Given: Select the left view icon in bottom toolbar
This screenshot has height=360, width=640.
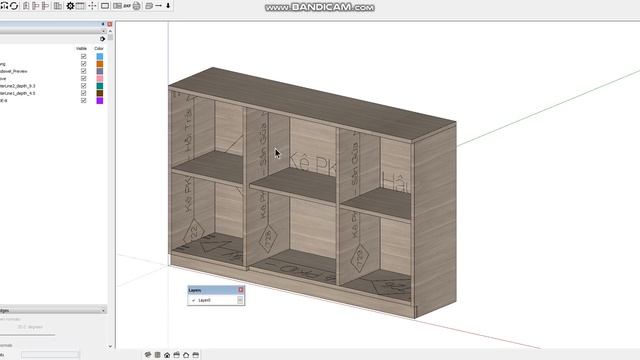Looking at the screenshot, I should pyautogui.click(x=196, y=355).
